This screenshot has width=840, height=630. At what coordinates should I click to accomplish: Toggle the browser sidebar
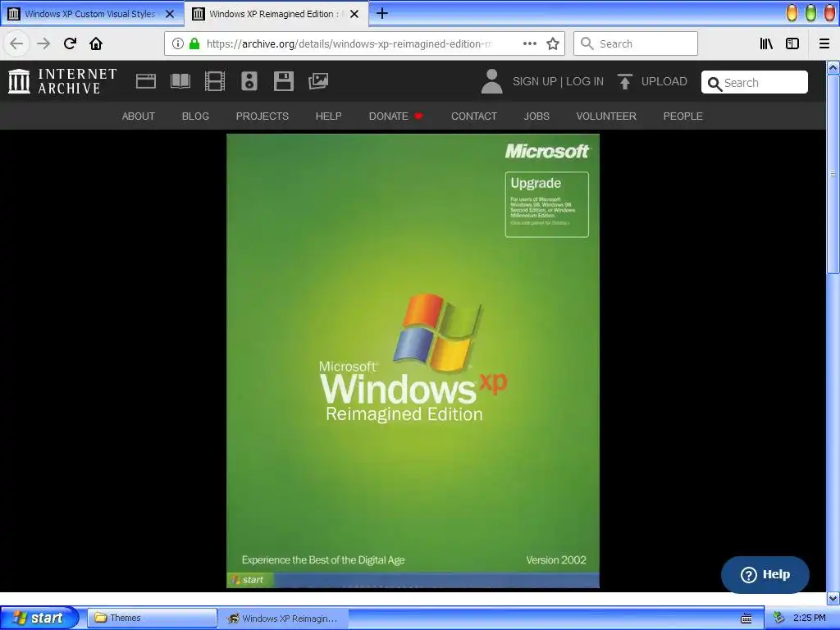tap(792, 43)
